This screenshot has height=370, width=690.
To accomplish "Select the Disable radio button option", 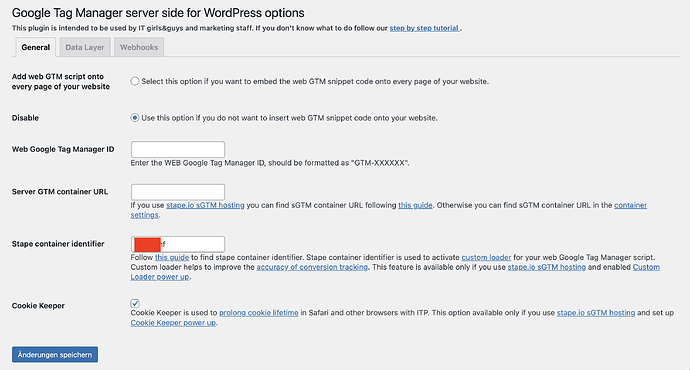I will click(x=135, y=118).
